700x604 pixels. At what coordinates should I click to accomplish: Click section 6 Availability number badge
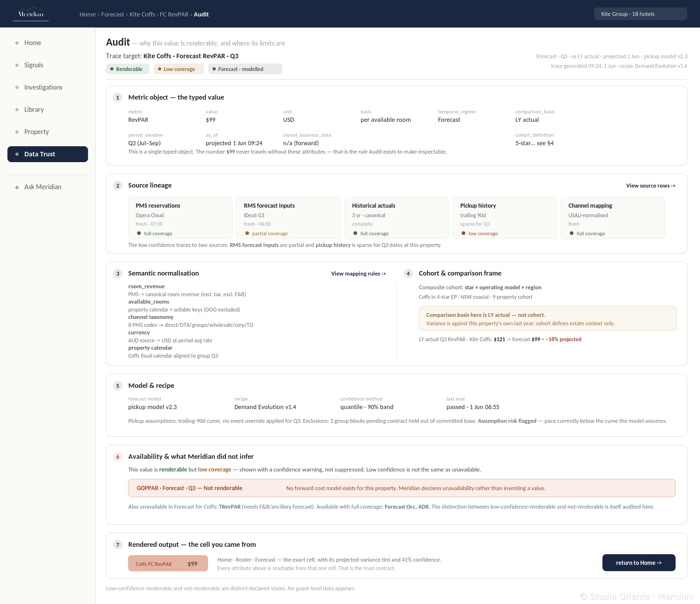click(x=117, y=457)
